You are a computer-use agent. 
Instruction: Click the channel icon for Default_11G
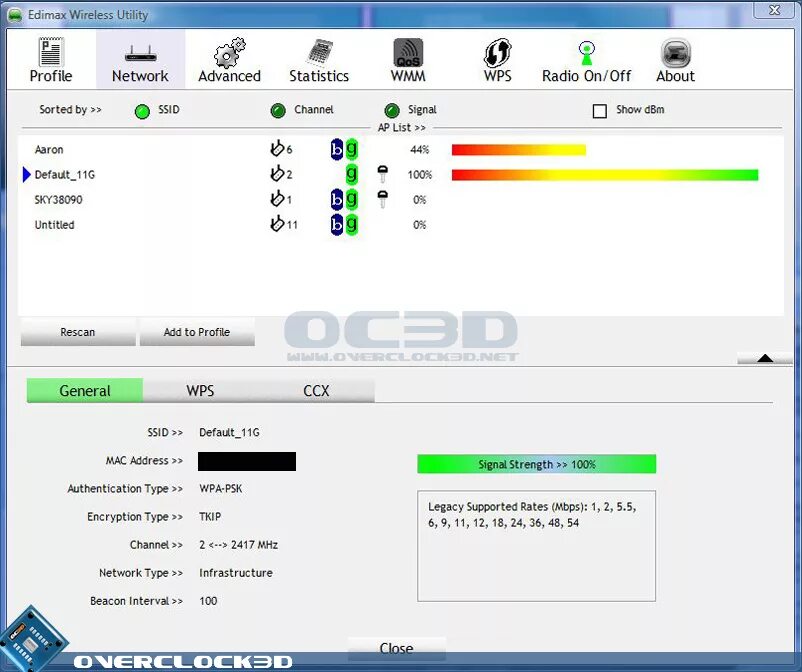(x=277, y=174)
